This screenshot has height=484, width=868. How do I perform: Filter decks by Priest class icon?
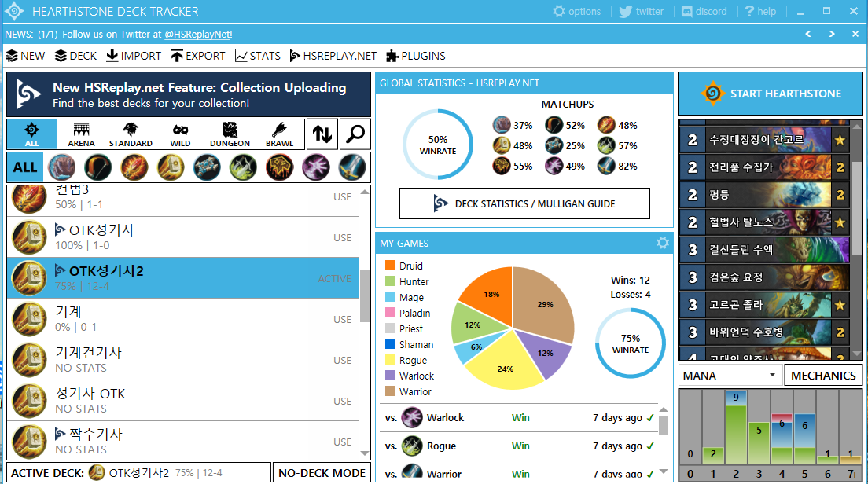[x=207, y=167]
